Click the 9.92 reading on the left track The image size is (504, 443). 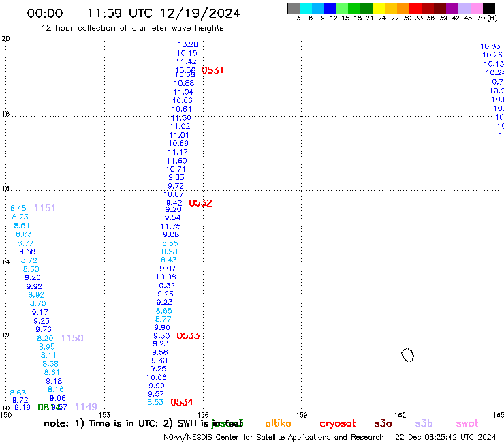(34, 286)
